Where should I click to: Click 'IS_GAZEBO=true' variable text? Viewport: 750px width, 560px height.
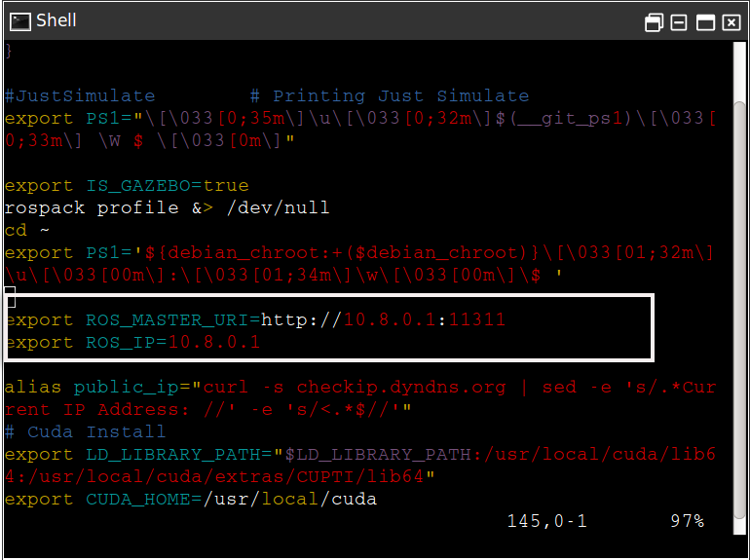click(168, 186)
